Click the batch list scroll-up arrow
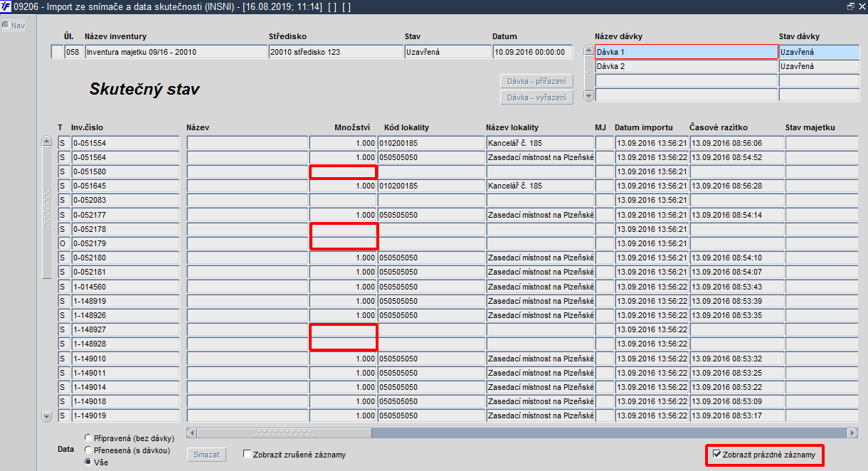The image size is (868, 471). tap(588, 51)
